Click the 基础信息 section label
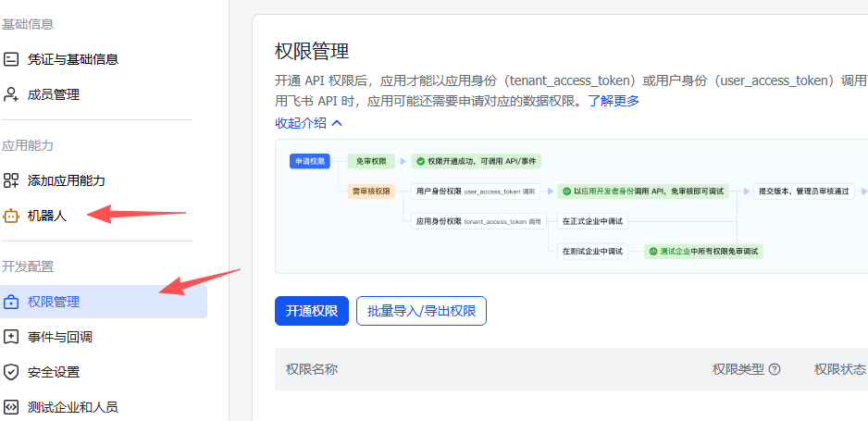This screenshot has height=421, width=868. click(28, 24)
